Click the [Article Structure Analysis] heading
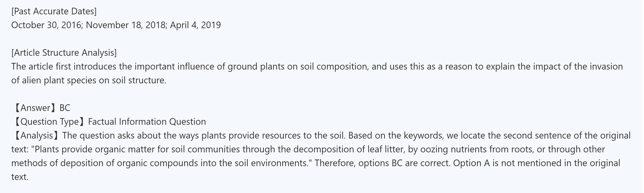Image resolution: width=644 pixels, height=193 pixels. pyautogui.click(x=64, y=53)
